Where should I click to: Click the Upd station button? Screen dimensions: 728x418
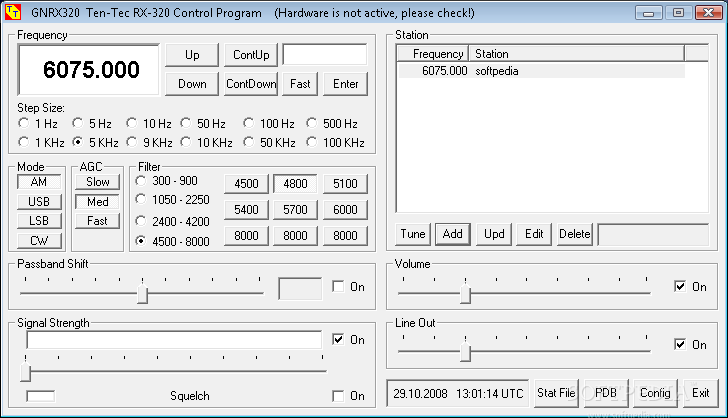[494, 234]
